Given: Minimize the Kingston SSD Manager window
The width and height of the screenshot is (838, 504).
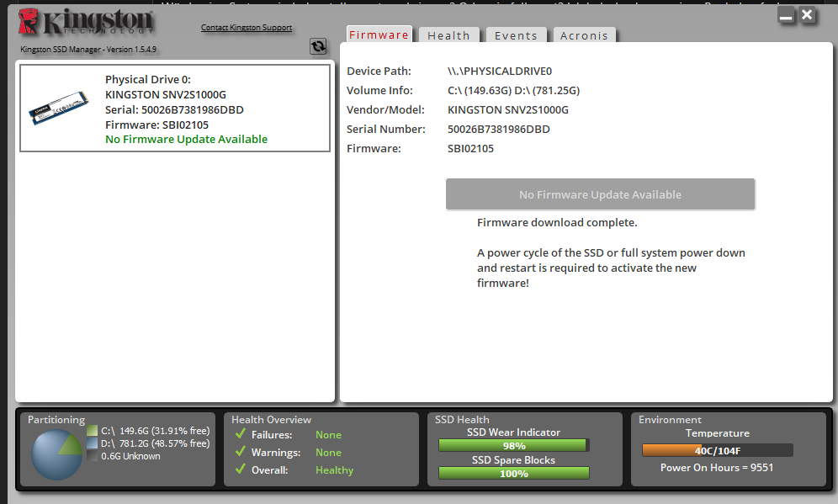Looking at the screenshot, I should click(x=786, y=15).
